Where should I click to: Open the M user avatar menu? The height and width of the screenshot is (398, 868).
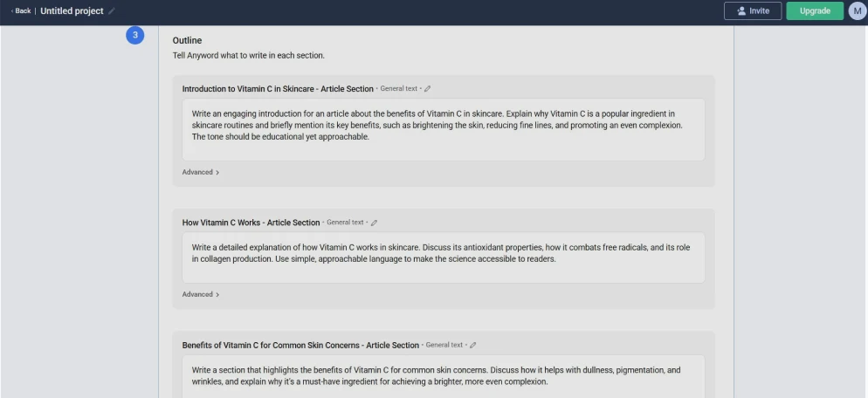pos(857,11)
